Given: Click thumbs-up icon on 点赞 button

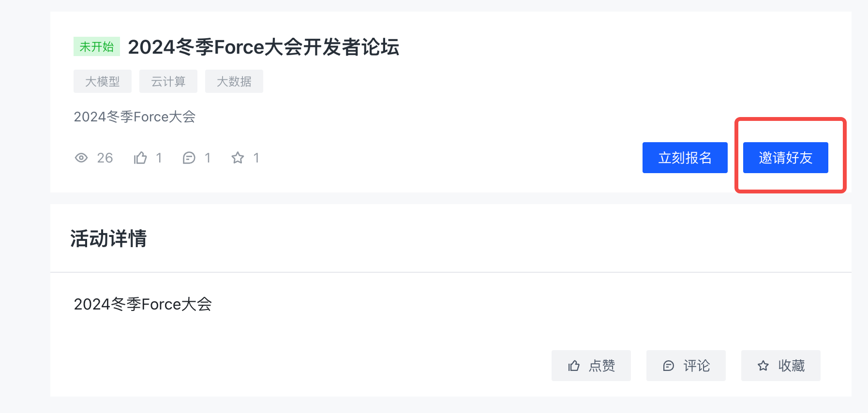Looking at the screenshot, I should [x=574, y=366].
